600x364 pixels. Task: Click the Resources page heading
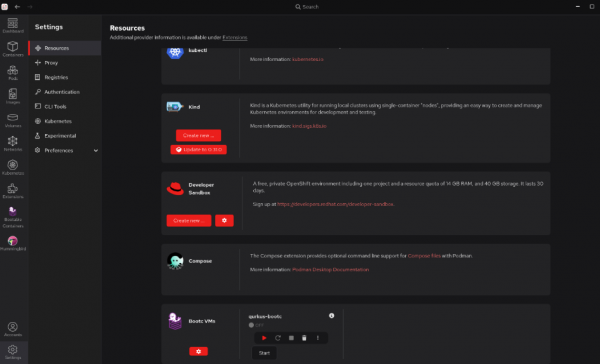point(127,28)
